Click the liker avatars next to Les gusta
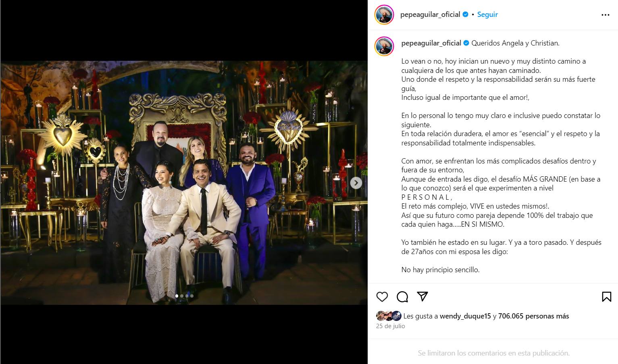 (389, 316)
